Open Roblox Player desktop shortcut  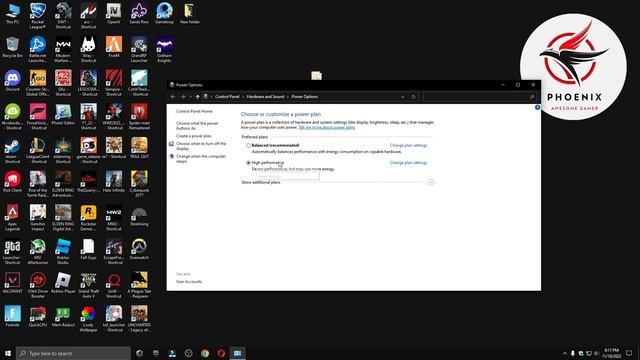[x=63, y=283]
